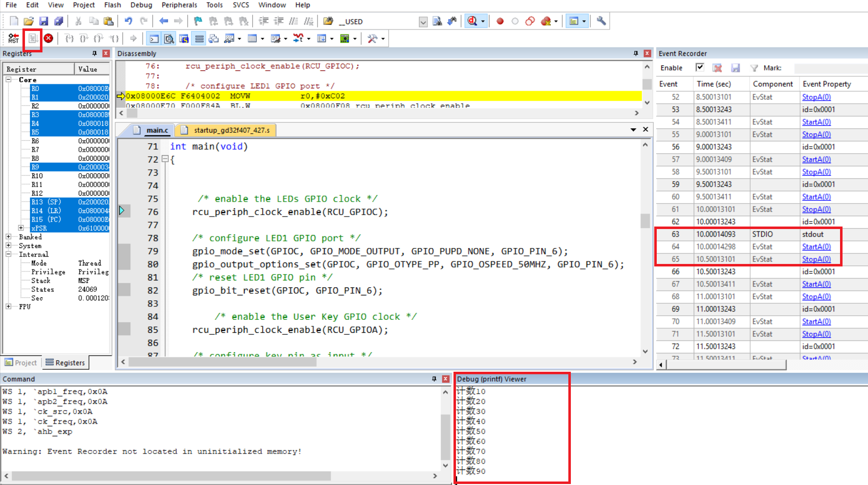Click Event Recorder filter funnel icon
This screenshot has height=485, width=868.
point(754,68)
